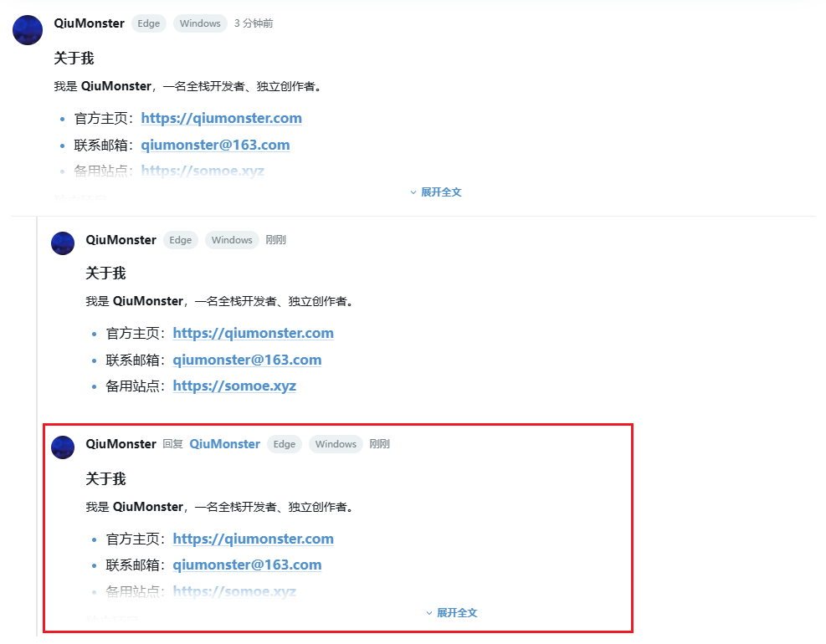Click the 关于我 heading in reply comment

coord(106,478)
